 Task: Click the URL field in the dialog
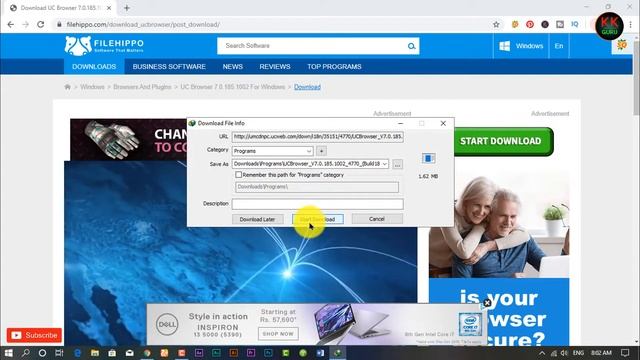318,137
